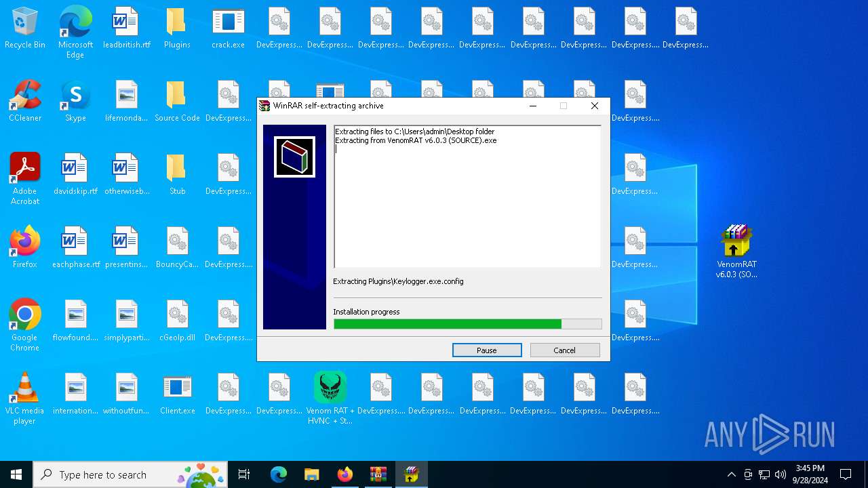Select the leadbritish.rtf document icon
Image resolution: width=868 pixels, height=488 pixels.
[127, 28]
